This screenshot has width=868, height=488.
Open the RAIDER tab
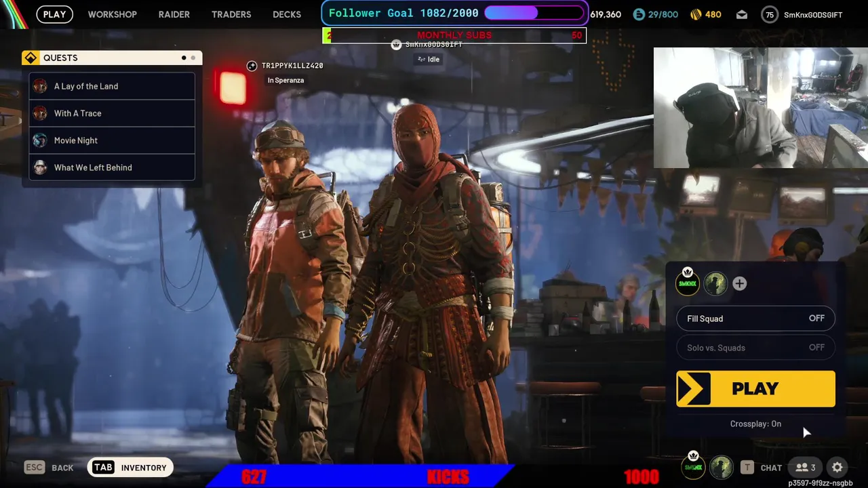point(174,14)
